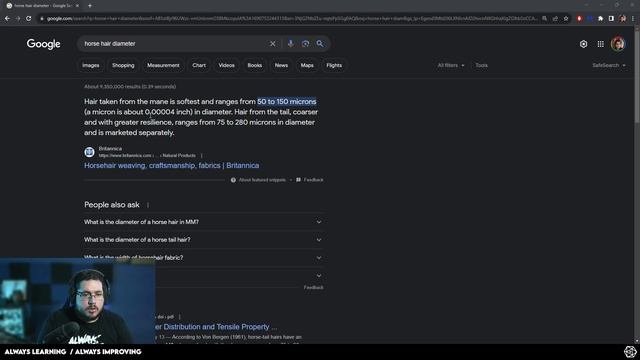This screenshot has height=360, width=640.
Task: Expand 'width of horsehair fabric' question
Action: [x=203, y=258]
